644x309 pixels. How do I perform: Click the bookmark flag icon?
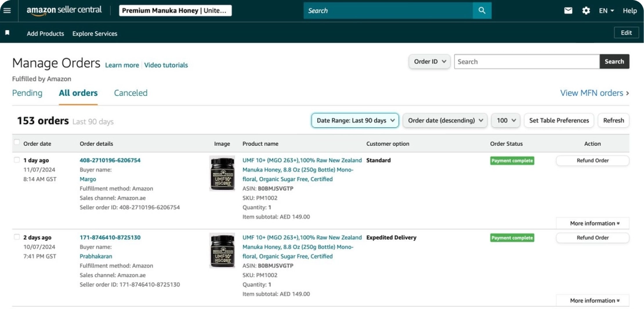point(7,33)
